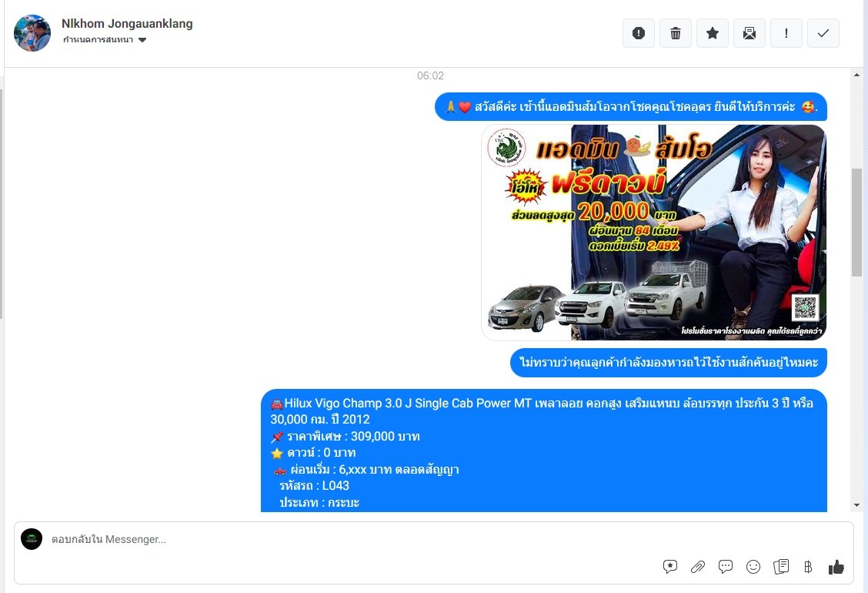Click the ประเภท : กระบะ line

(x=319, y=503)
